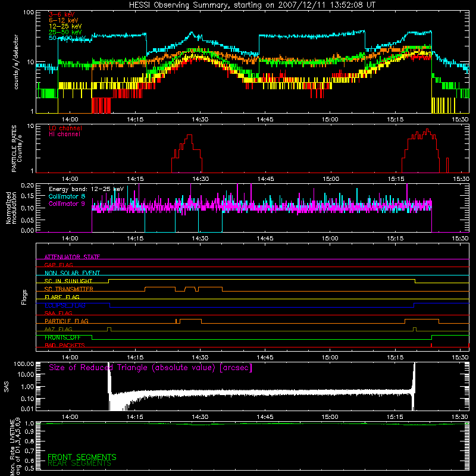Click the Normalized modulation axis label
Viewport: 476px width, 476px height.
coord(11,208)
